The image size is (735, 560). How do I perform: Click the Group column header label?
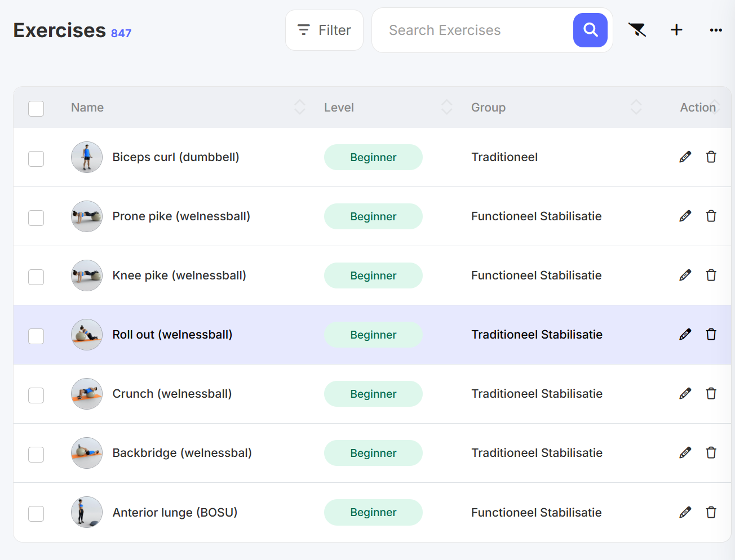(x=488, y=108)
